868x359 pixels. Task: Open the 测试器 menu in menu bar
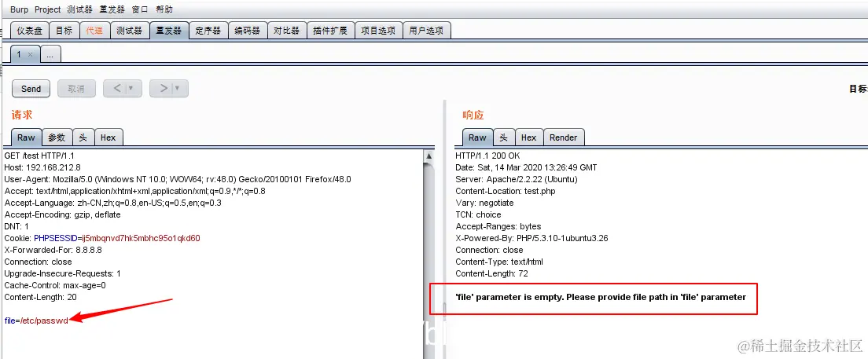(80, 9)
